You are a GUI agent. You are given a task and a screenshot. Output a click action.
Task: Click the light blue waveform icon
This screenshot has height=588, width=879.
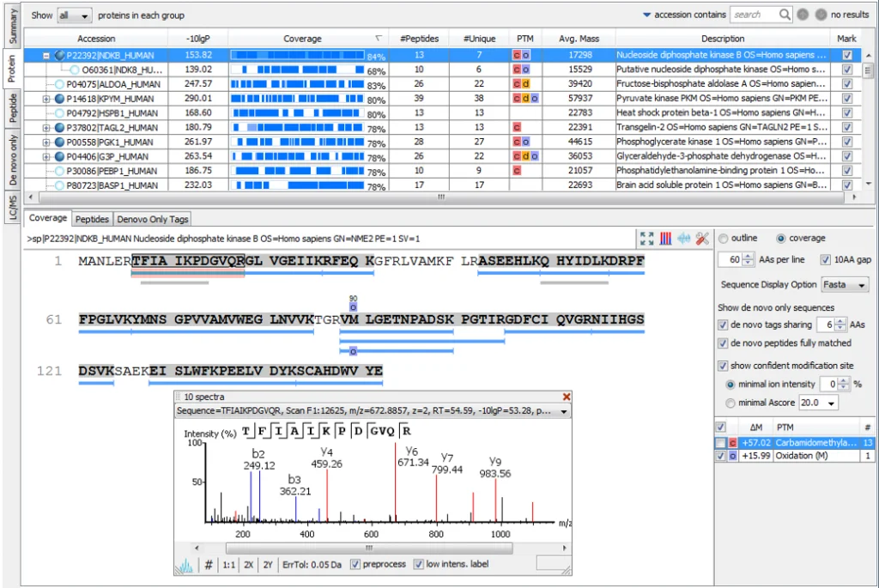coord(684,239)
